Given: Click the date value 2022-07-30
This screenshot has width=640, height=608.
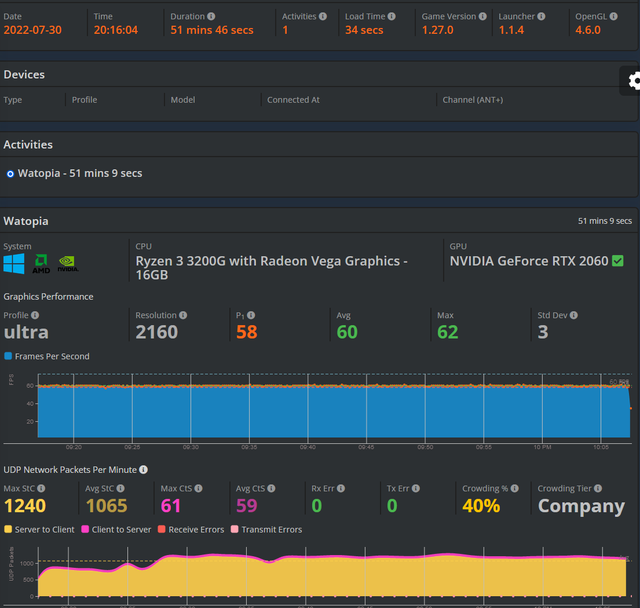Looking at the screenshot, I should [33, 30].
